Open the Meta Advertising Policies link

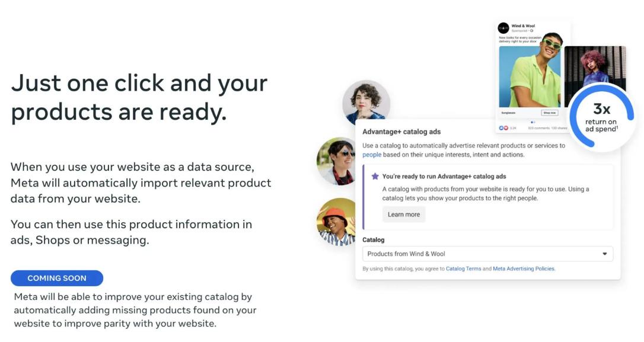click(x=524, y=269)
